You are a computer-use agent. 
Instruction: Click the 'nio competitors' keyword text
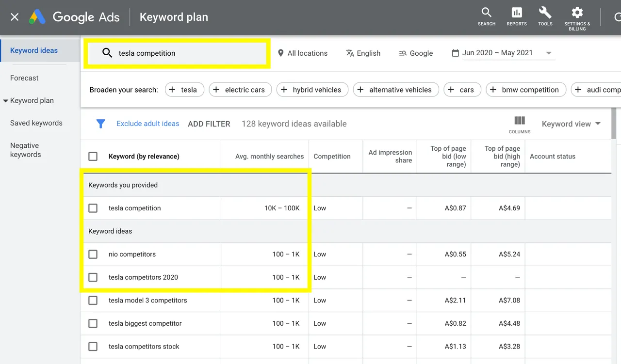[132, 254]
